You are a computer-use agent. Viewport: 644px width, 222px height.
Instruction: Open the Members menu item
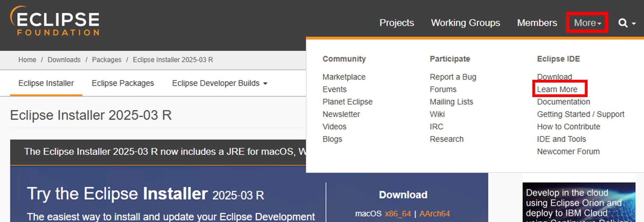[537, 23]
